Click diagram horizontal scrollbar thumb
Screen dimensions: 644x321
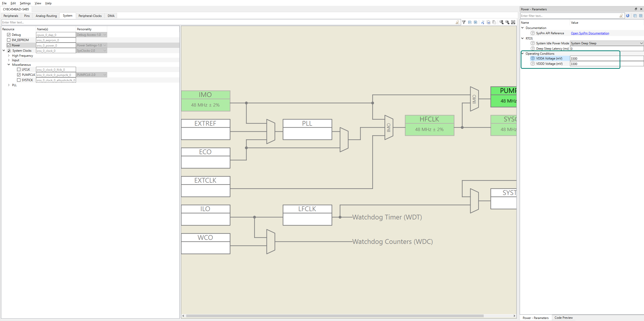[x=335, y=316]
